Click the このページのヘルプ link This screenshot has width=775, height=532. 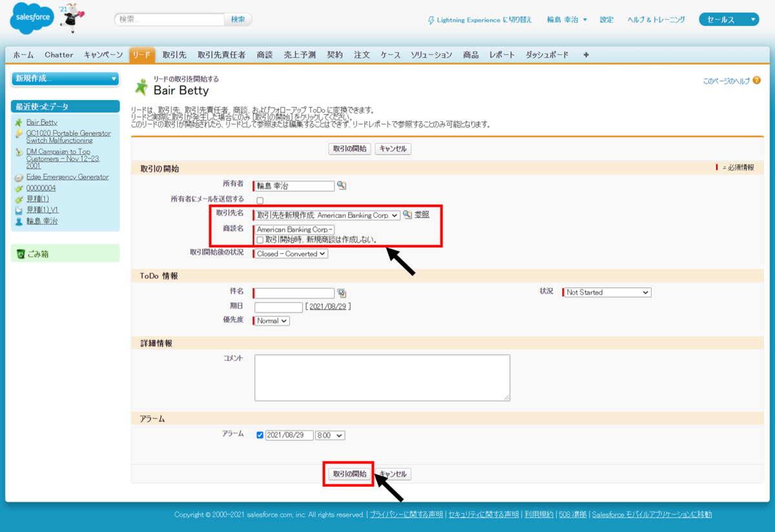pyautogui.click(x=726, y=81)
